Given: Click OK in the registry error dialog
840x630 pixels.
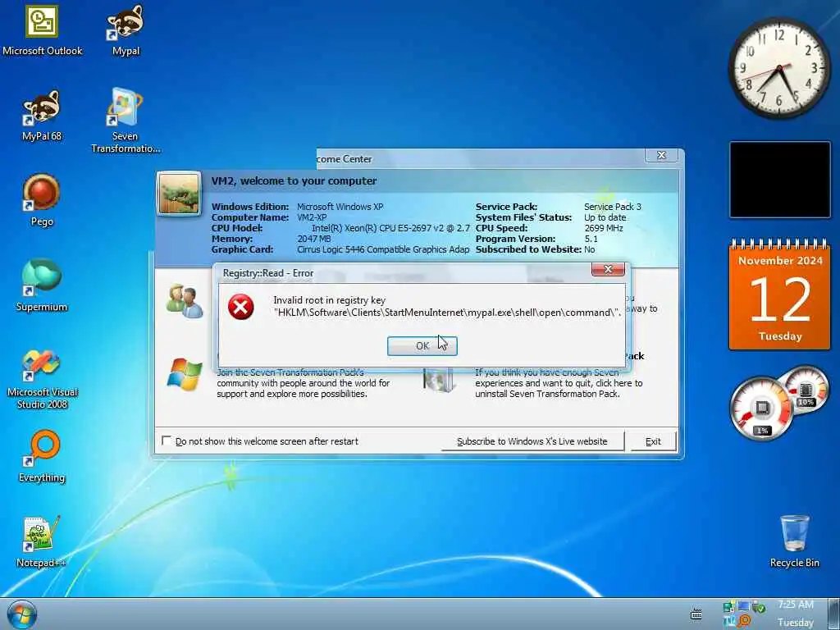Looking at the screenshot, I should [x=422, y=345].
